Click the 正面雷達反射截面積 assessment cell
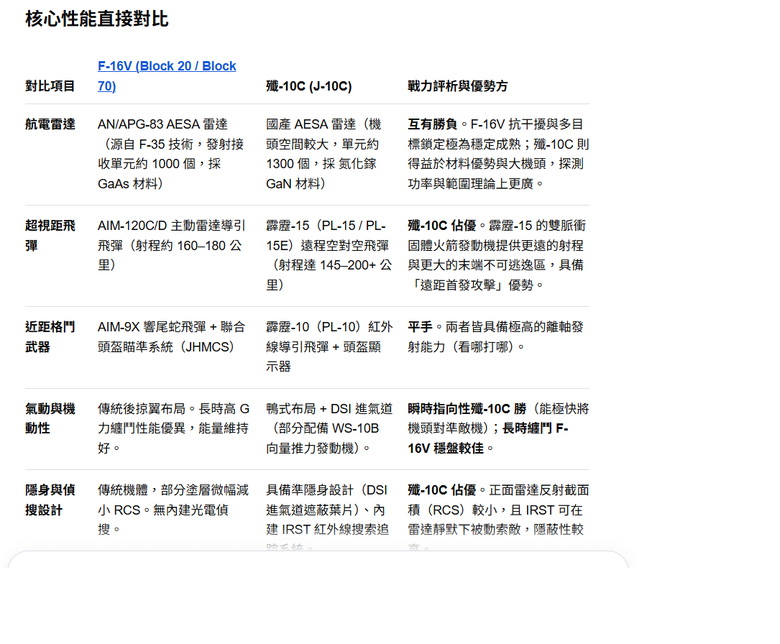 498,517
